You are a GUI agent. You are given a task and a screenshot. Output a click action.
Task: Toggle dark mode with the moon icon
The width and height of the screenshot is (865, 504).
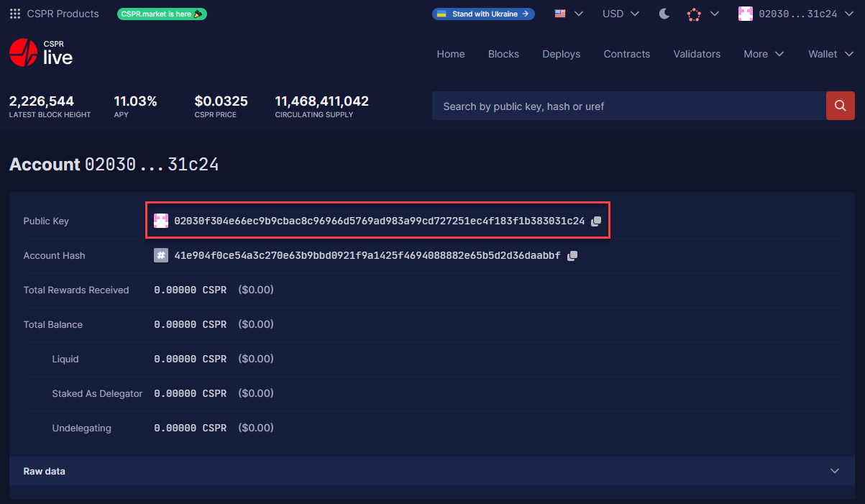coord(664,14)
